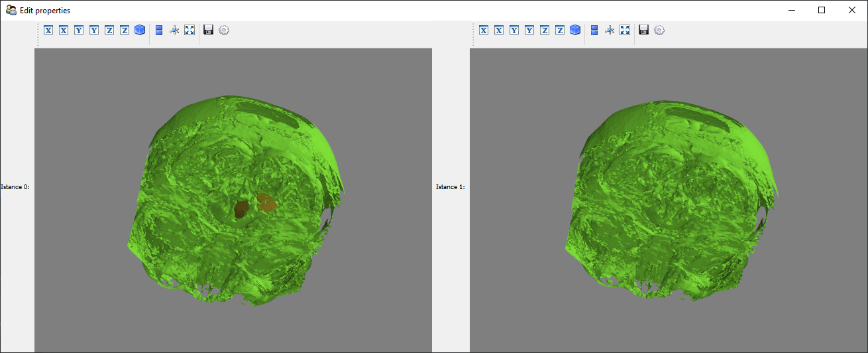Screen dimensions: 868x353
Task: Click first Y-axis view icon in Istance 1 toolbar
Action: (514, 30)
